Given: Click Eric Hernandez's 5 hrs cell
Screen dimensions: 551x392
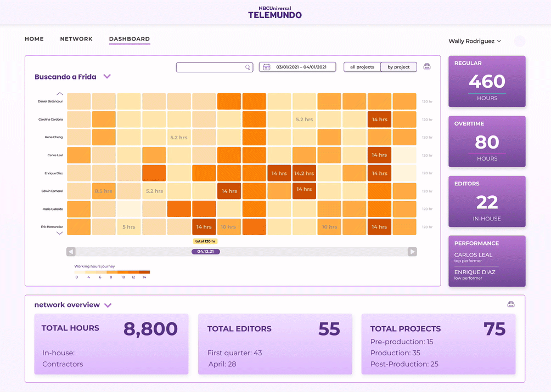Looking at the screenshot, I should (129, 227).
